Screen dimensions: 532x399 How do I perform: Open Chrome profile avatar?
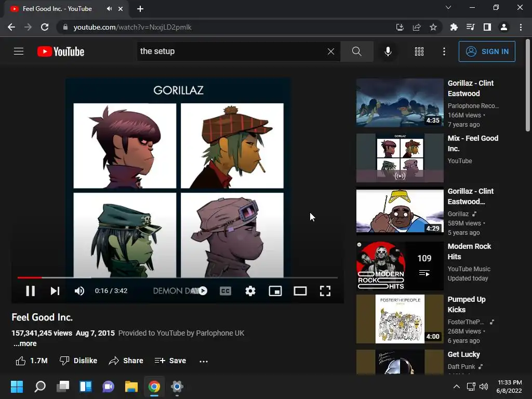pyautogui.click(x=504, y=27)
